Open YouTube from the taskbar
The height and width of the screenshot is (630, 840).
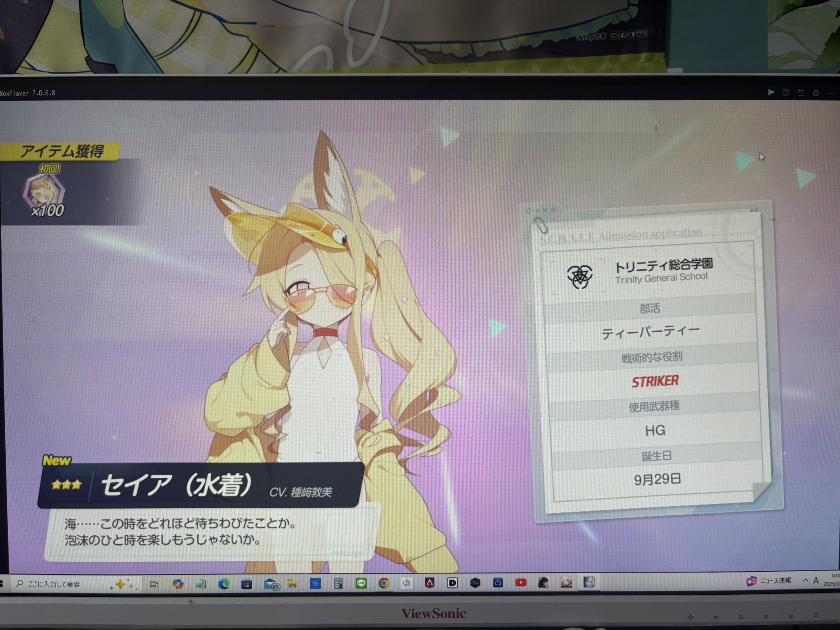click(x=521, y=582)
